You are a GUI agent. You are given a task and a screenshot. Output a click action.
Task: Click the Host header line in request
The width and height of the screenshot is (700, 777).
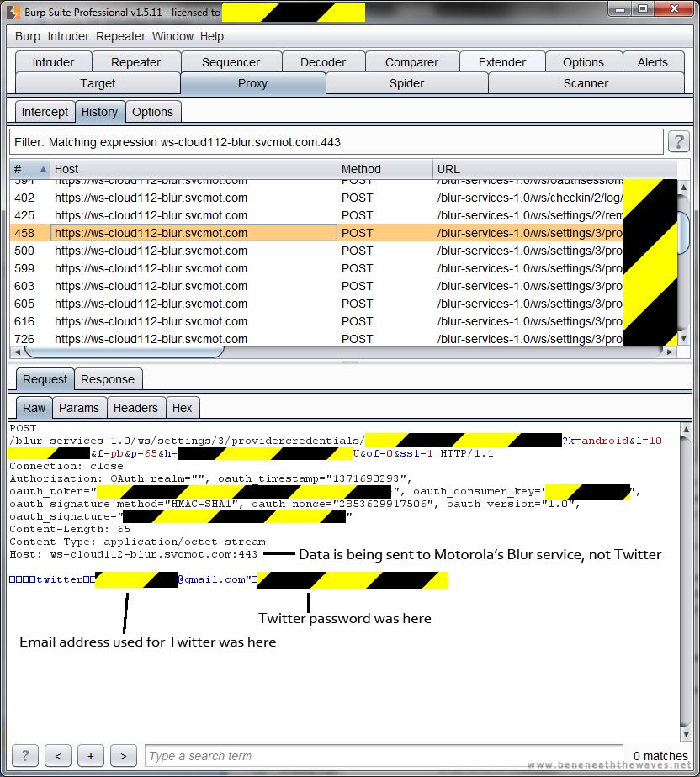coord(134,554)
